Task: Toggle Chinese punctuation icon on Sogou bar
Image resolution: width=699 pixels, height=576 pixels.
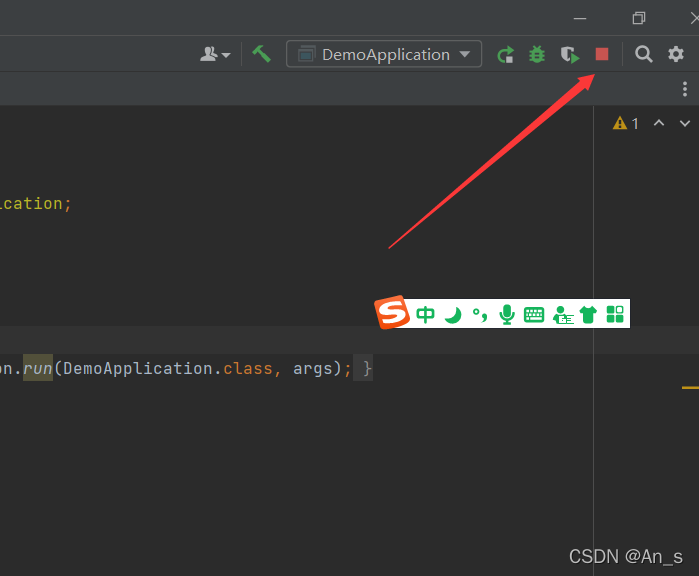Action: [480, 315]
